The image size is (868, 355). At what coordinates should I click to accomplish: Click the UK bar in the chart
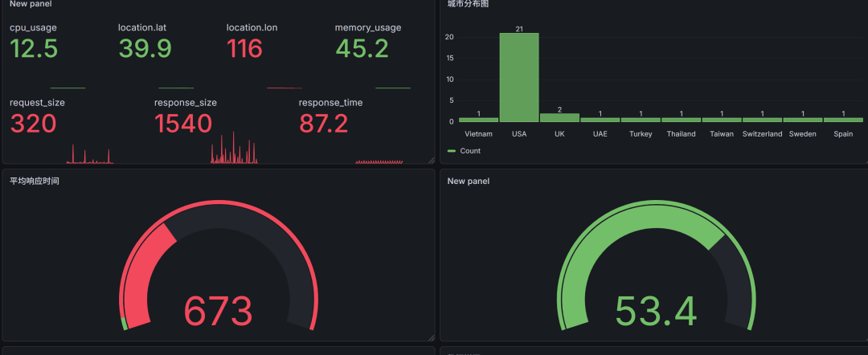click(559, 118)
